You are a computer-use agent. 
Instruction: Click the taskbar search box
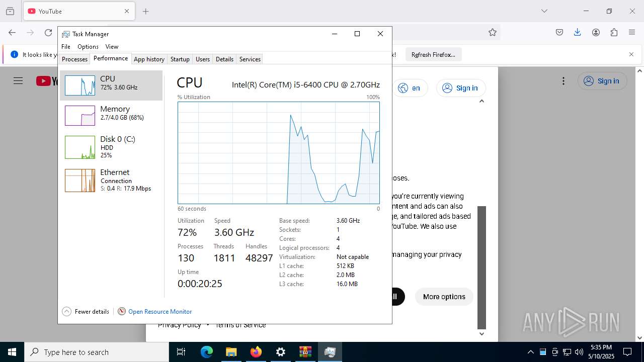[x=97, y=352]
